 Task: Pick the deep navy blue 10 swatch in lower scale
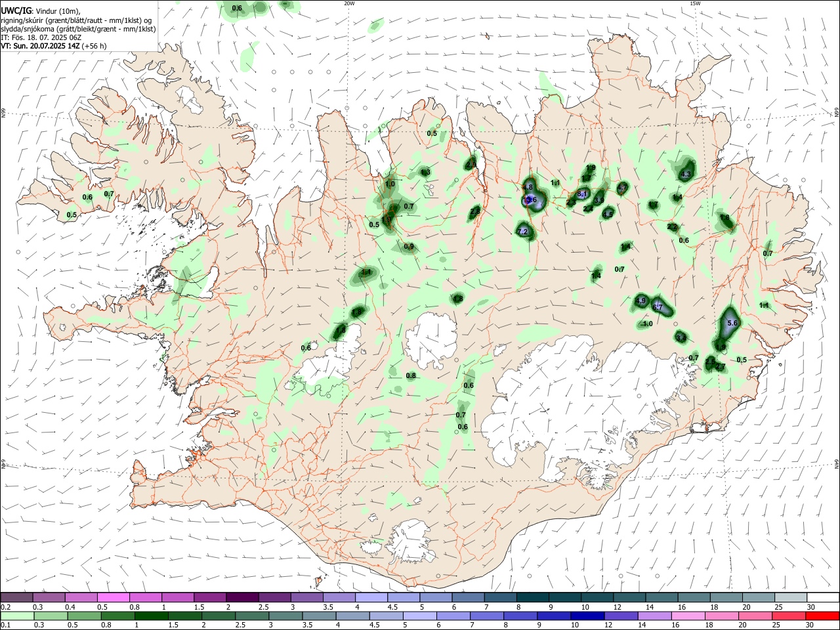click(587, 616)
